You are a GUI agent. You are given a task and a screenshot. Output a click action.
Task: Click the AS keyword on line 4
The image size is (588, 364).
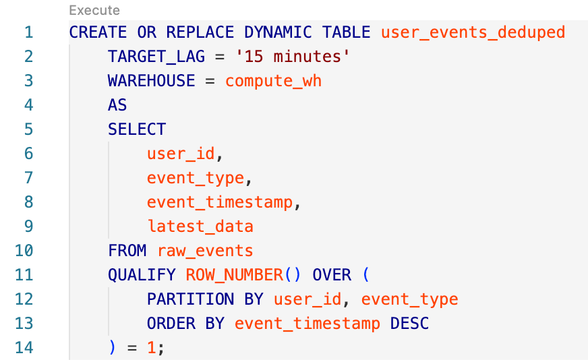117,105
